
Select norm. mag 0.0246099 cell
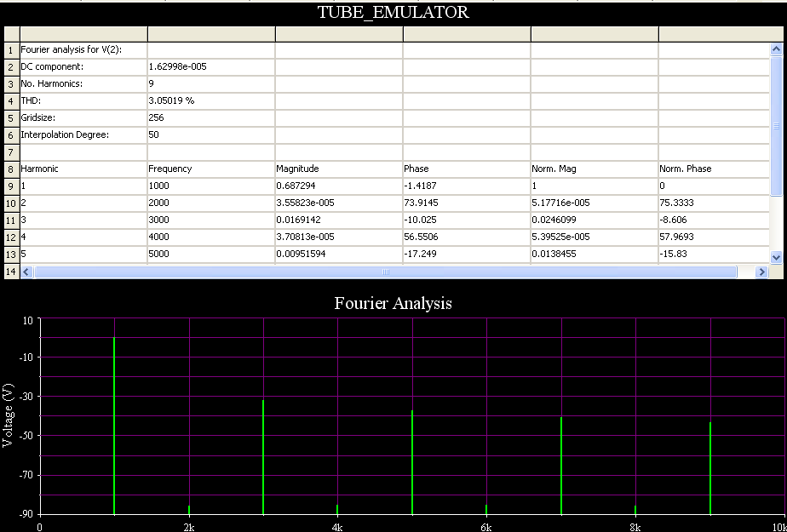[595, 220]
